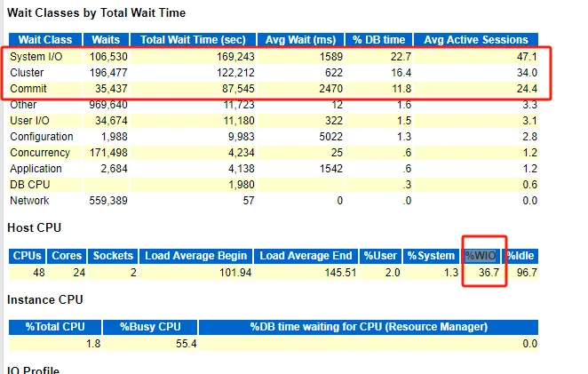Click the Wait Classes by Total Wait Time heading
The image size is (588, 374).
(97, 13)
